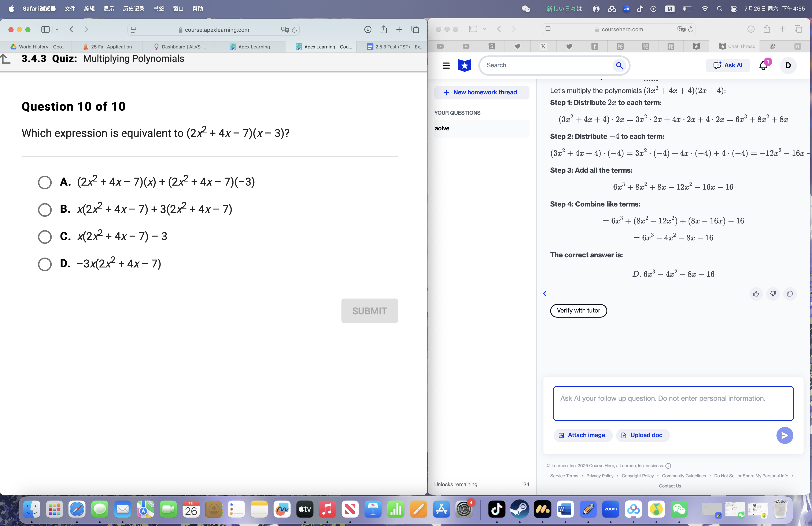
Task: Click the Safari downloads icon on Apex window
Action: [x=368, y=30]
